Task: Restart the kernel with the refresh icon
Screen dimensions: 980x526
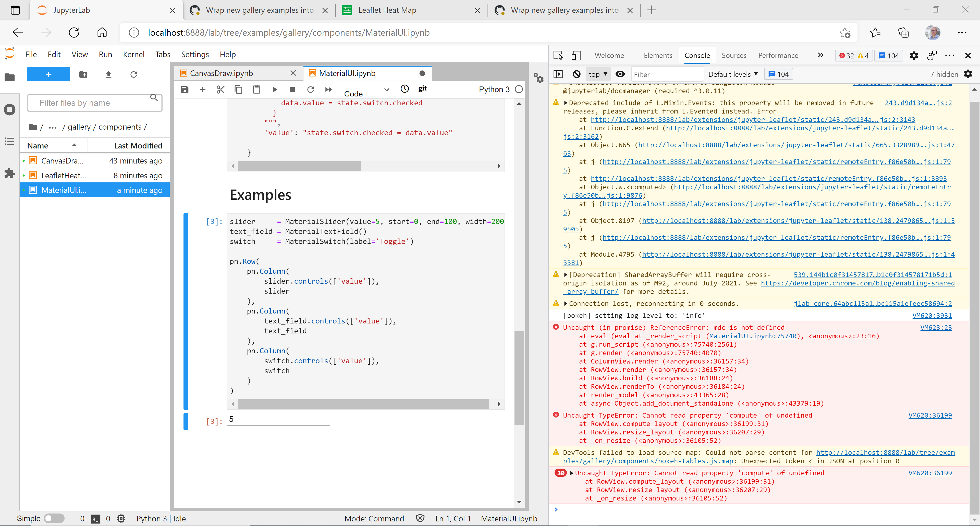Action: tap(310, 89)
